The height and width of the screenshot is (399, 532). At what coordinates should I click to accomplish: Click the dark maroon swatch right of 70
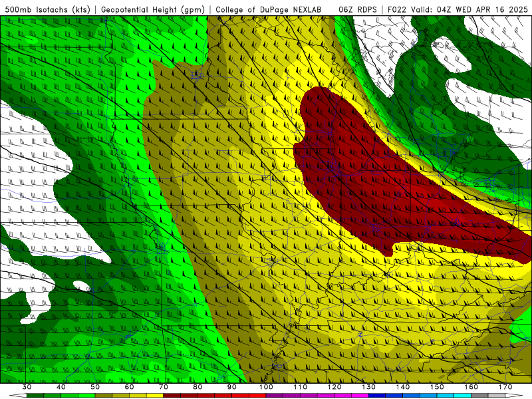[x=172, y=396]
